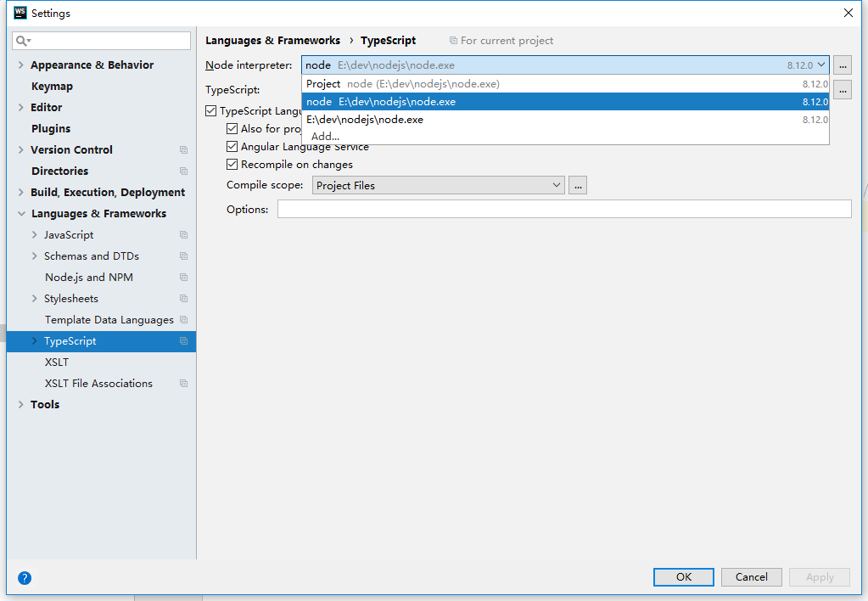This screenshot has height=601, width=868.
Task: Toggle the TypeScript Language Service checkbox
Action: coord(211,111)
